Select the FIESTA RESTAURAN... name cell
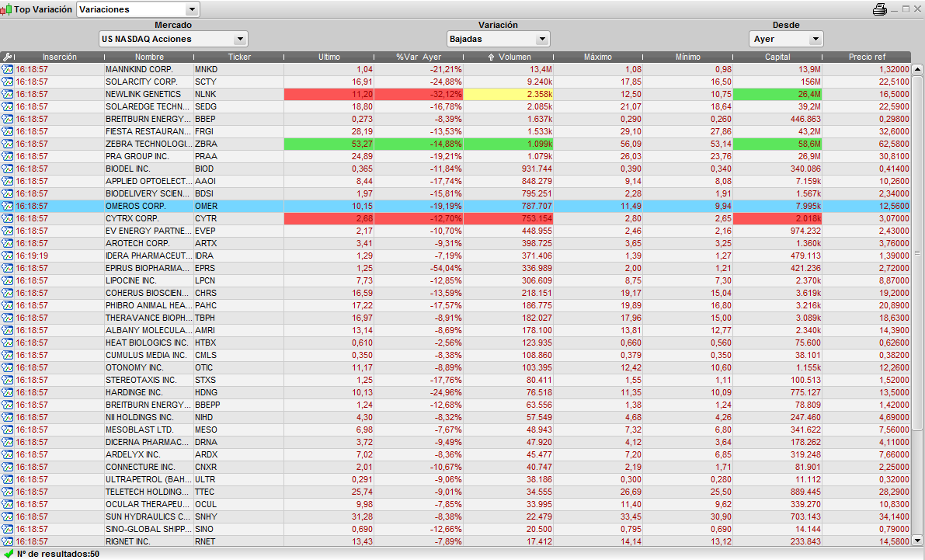Image resolution: width=925 pixels, height=560 pixels. pos(149,131)
